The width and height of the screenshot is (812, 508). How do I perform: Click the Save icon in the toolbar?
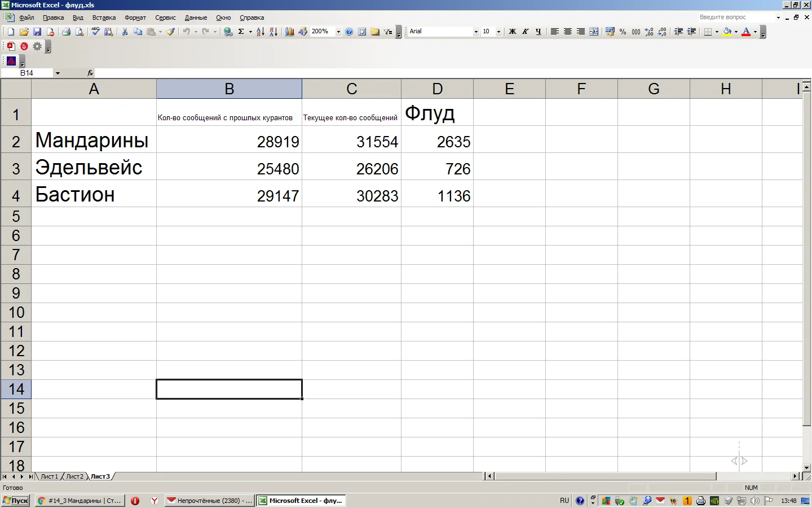[37, 32]
